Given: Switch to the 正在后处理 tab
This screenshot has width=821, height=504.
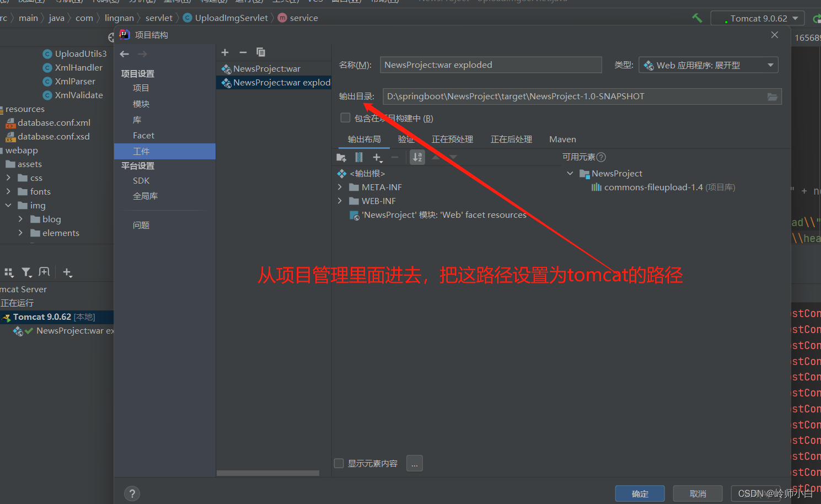Looking at the screenshot, I should [511, 140].
